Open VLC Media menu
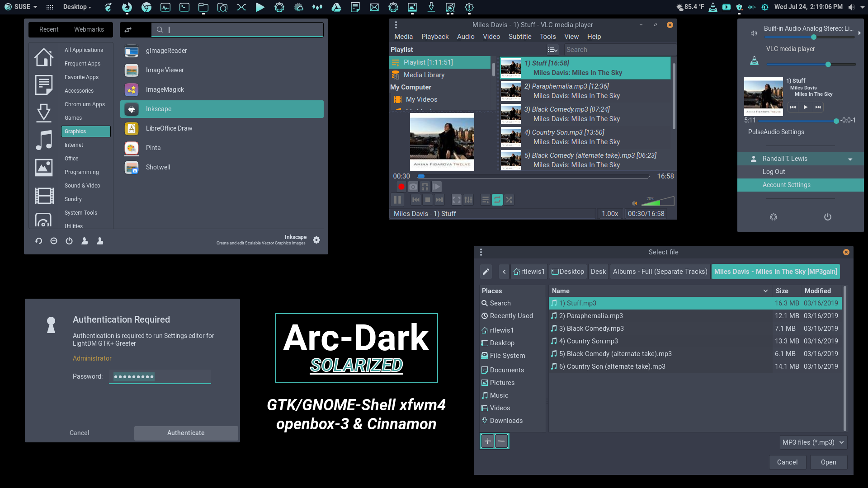This screenshot has width=868, height=488. click(x=403, y=37)
